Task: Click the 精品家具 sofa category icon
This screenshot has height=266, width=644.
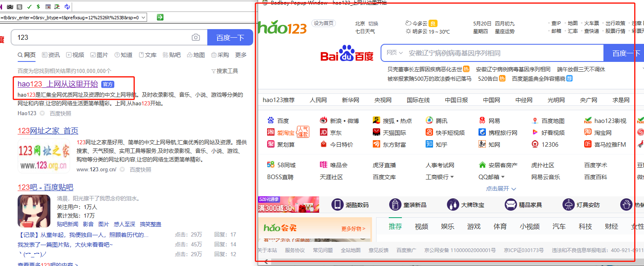Action: [511, 205]
